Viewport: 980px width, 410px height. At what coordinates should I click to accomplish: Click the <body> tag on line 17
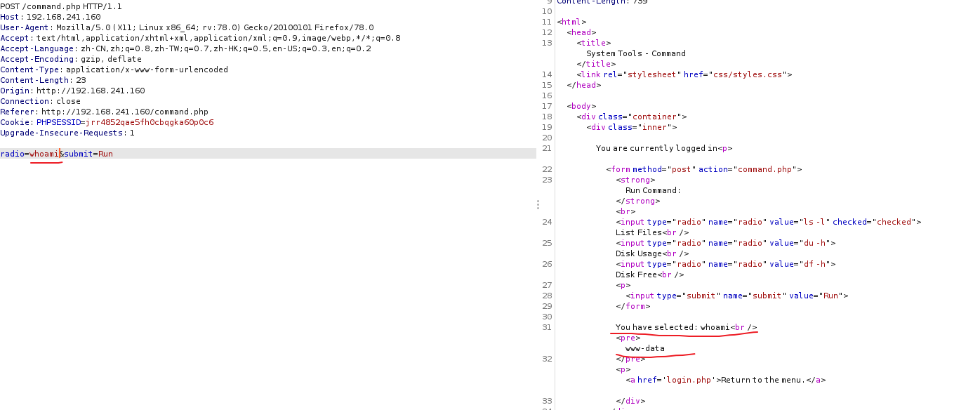click(x=581, y=106)
